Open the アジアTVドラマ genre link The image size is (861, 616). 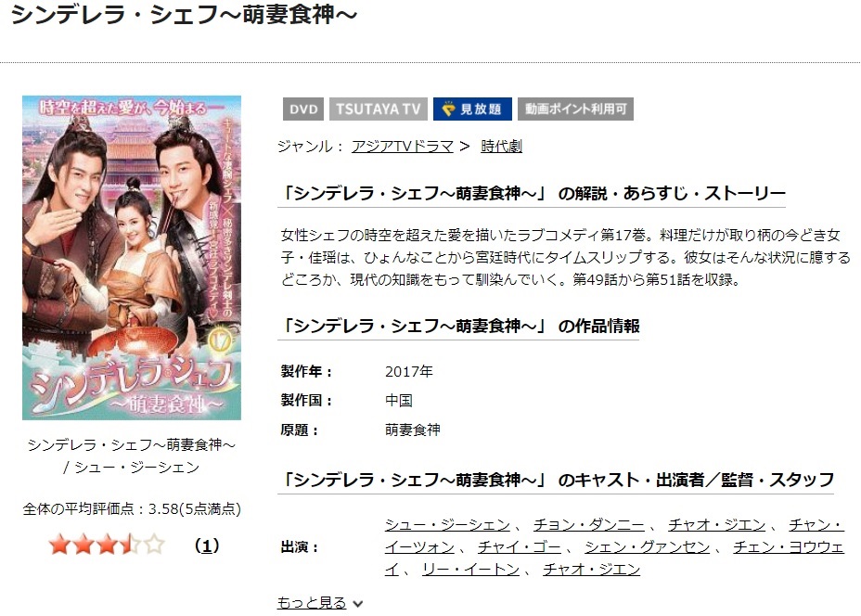[403, 147]
